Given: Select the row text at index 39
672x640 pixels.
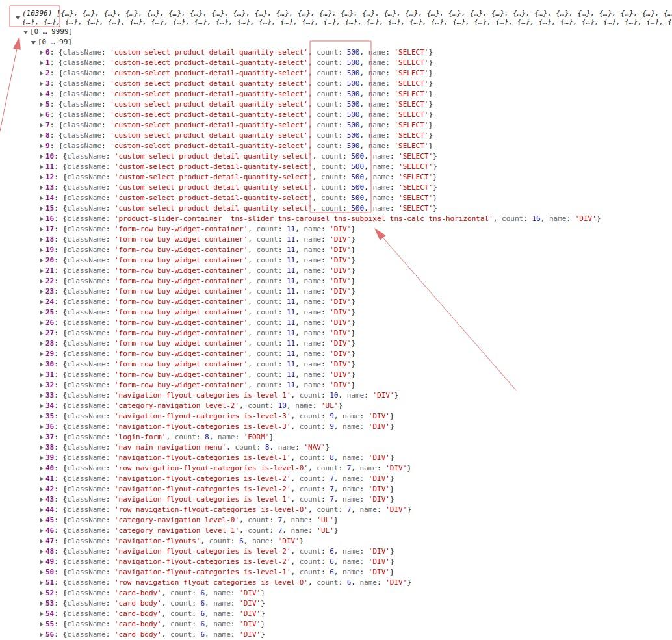Looking at the screenshot, I should pos(220,457).
